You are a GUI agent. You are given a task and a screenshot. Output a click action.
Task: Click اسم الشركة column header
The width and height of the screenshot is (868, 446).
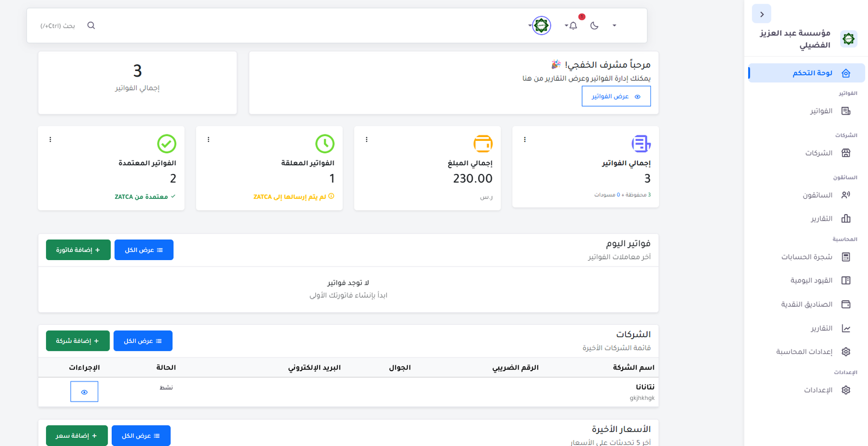634,367
